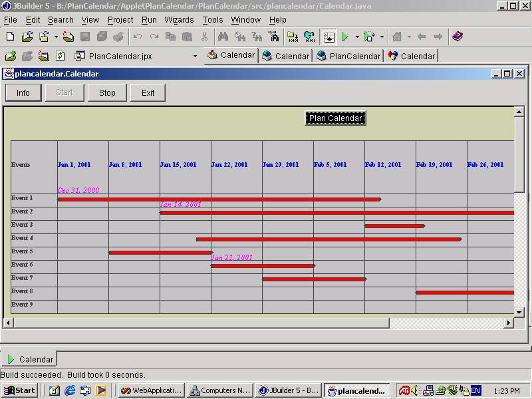Screen dimensions: 532x399
Task: Toggle the message pane view button
Action: click(x=329, y=37)
